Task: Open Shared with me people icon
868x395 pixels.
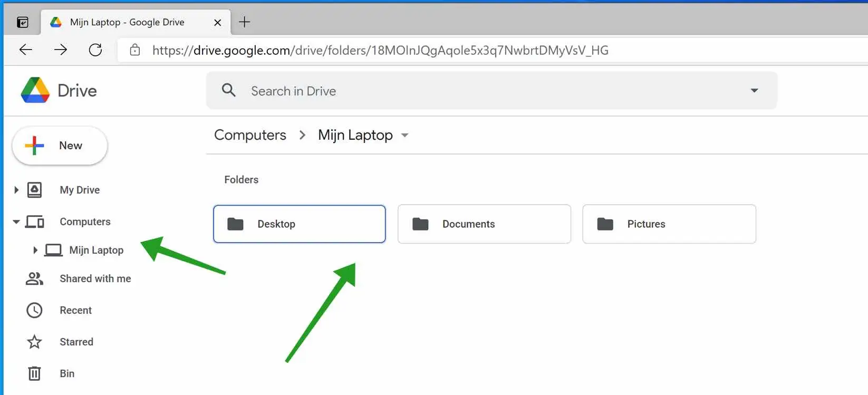Action: 34,278
